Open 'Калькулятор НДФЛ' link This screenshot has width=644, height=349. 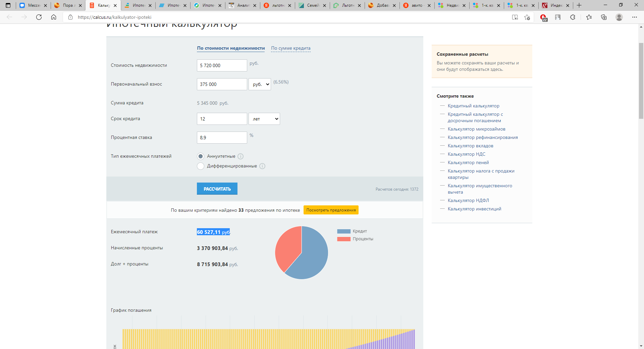pyautogui.click(x=468, y=201)
